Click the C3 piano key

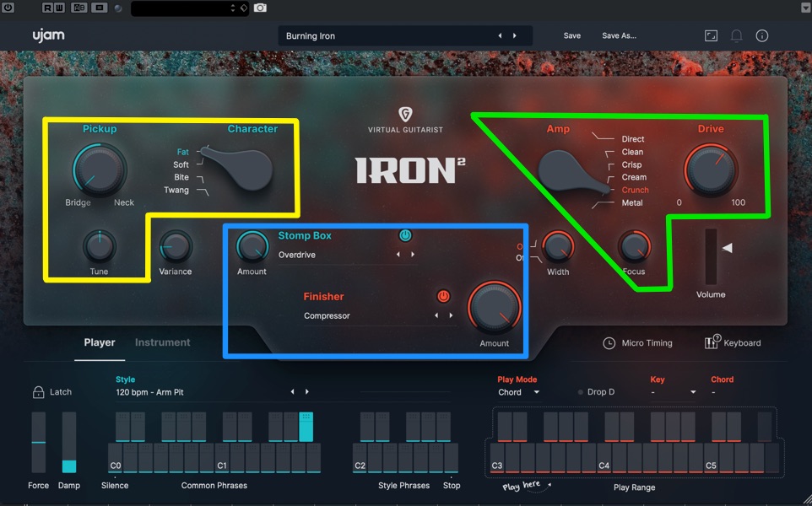497,459
